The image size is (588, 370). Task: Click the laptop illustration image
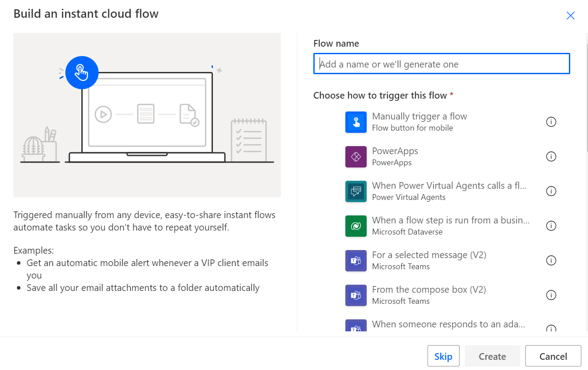point(147,115)
